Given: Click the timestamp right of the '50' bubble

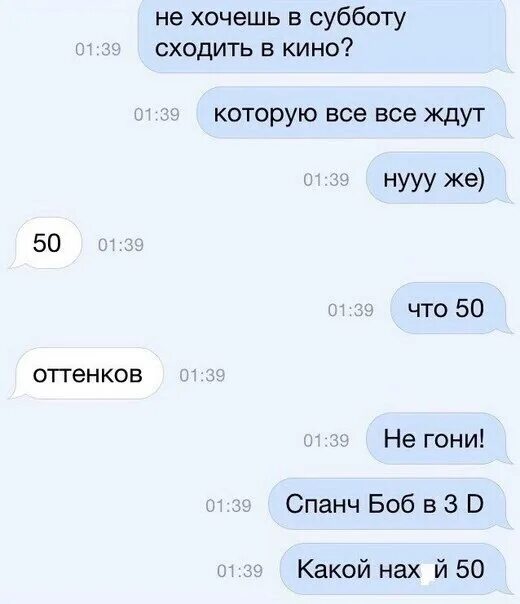Looking at the screenshot, I should [x=121, y=245].
